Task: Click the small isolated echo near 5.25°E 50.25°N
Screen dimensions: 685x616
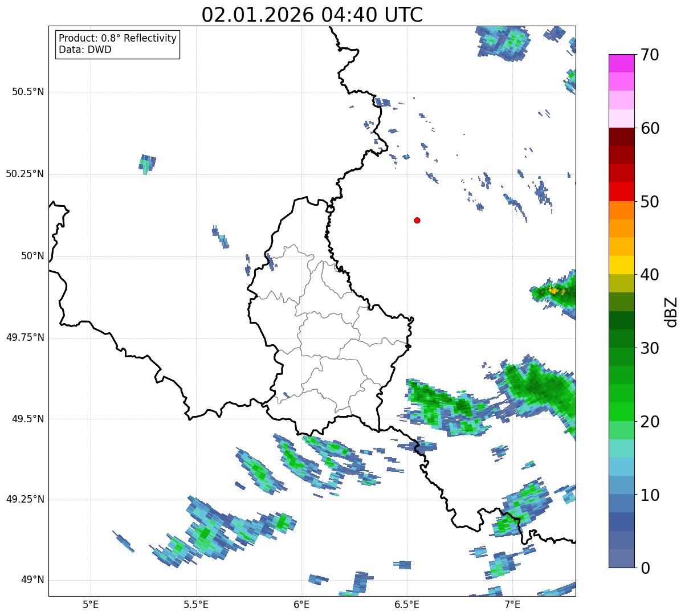Action: [x=147, y=164]
